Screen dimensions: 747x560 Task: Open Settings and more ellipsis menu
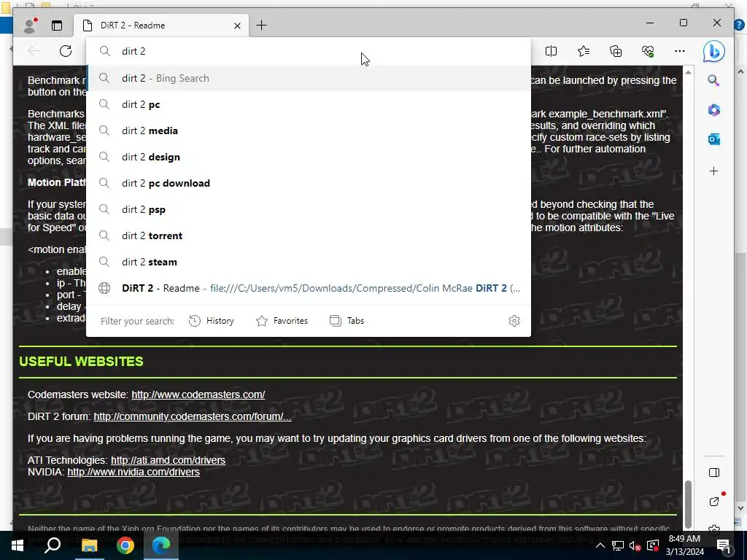pos(680,51)
